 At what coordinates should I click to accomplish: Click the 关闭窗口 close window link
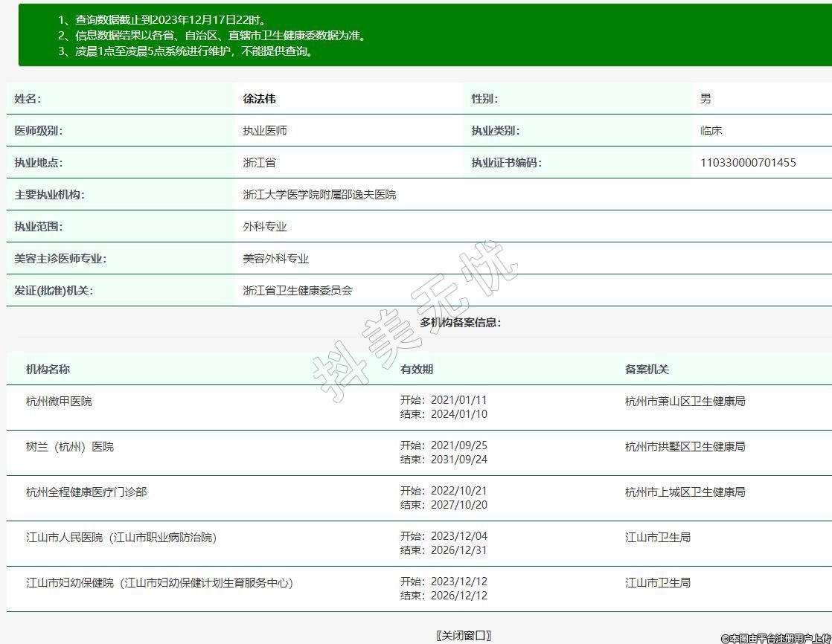(463, 635)
